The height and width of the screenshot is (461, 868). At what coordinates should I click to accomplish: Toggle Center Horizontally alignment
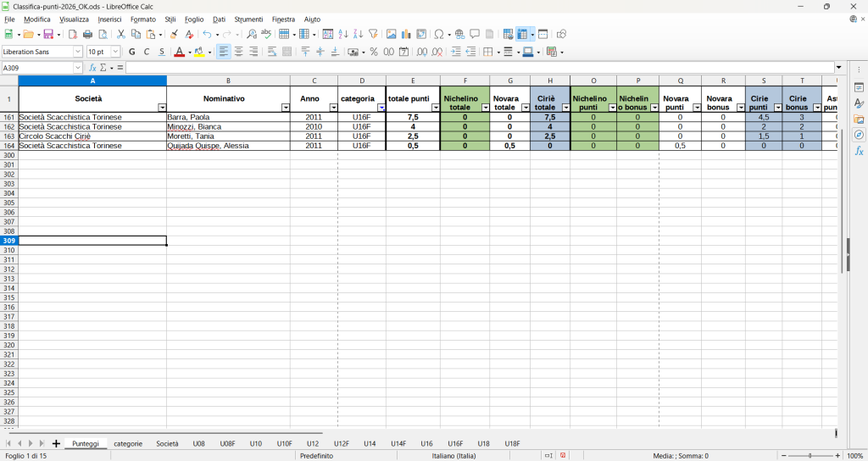coord(238,52)
